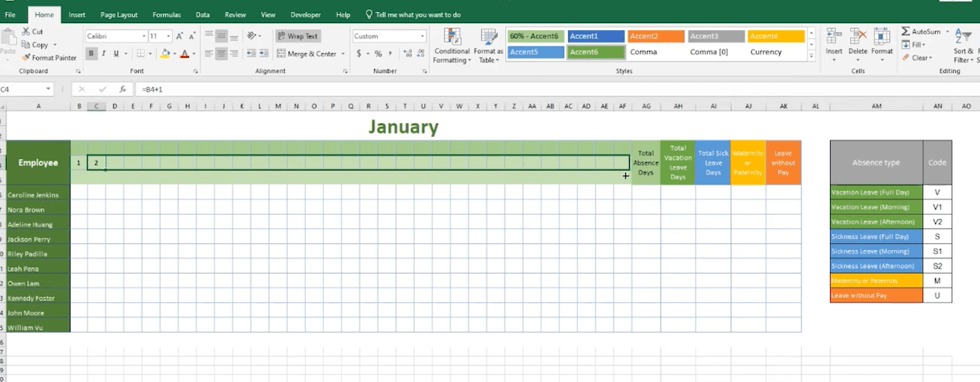Open the Format cells menu

[x=882, y=46]
